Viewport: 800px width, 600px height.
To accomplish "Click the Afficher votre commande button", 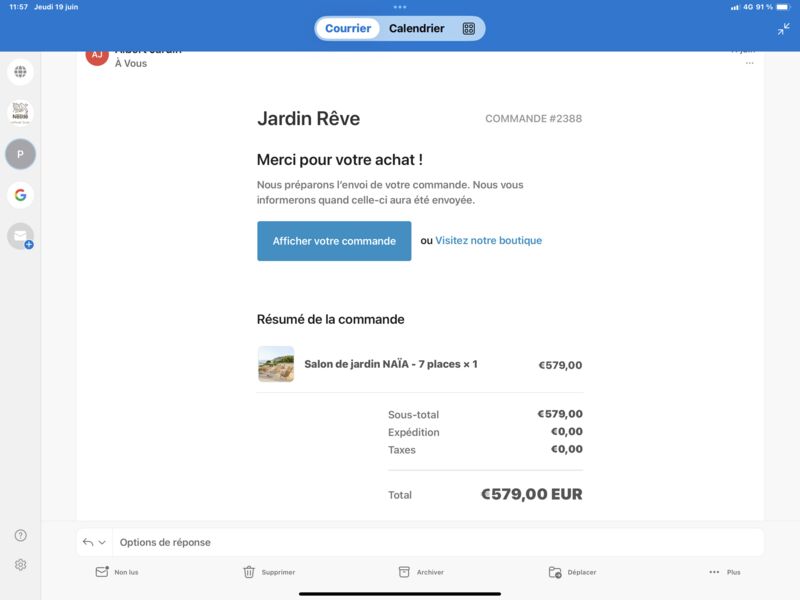I will pyautogui.click(x=334, y=241).
